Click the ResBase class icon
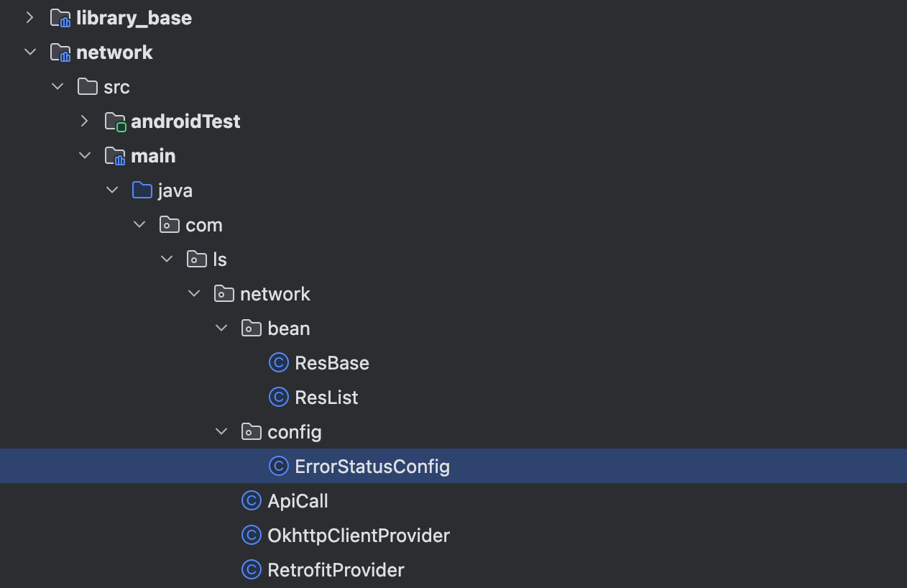 [x=279, y=362]
